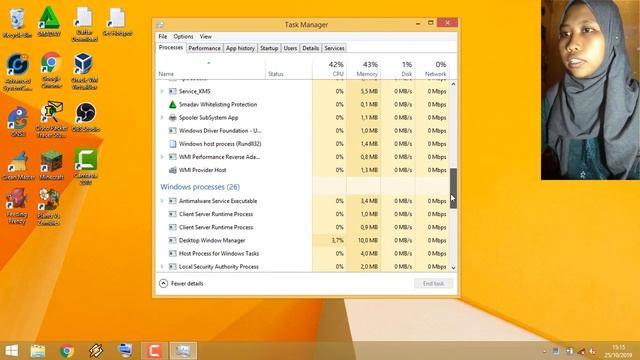
Task: Expand Local Security Authority Process entry
Action: [x=162, y=267]
